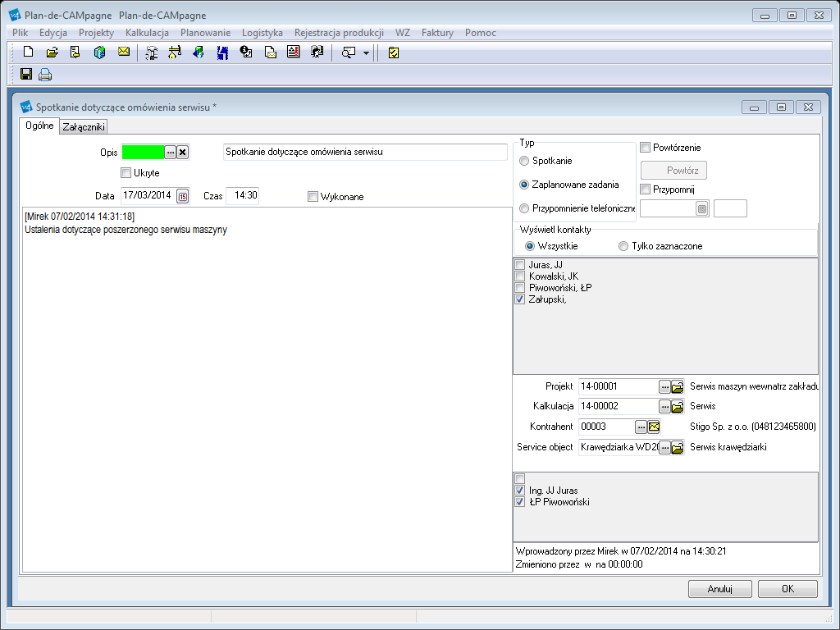This screenshot has height=630, width=840.
Task: Select Przypomnienie telefoniczne radio button
Action: [524, 208]
